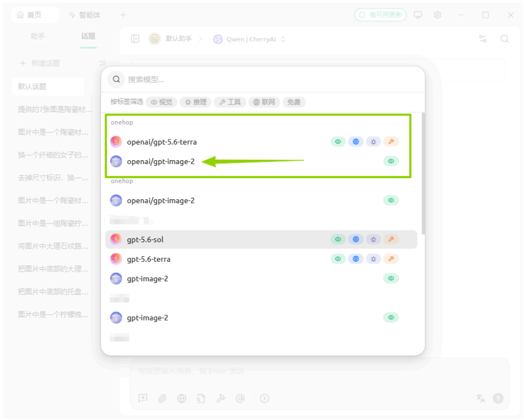Open topic 图片中是一组陶瓷柠…

coord(54,223)
